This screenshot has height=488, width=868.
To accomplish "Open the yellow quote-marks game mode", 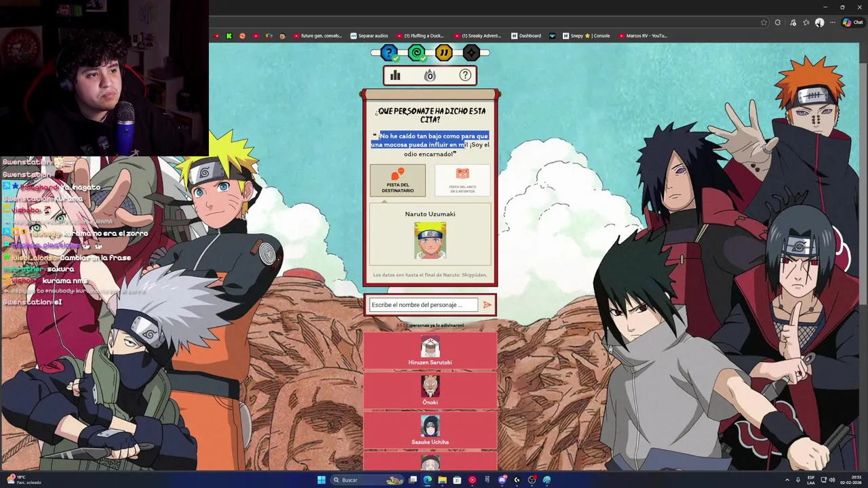I will point(443,53).
